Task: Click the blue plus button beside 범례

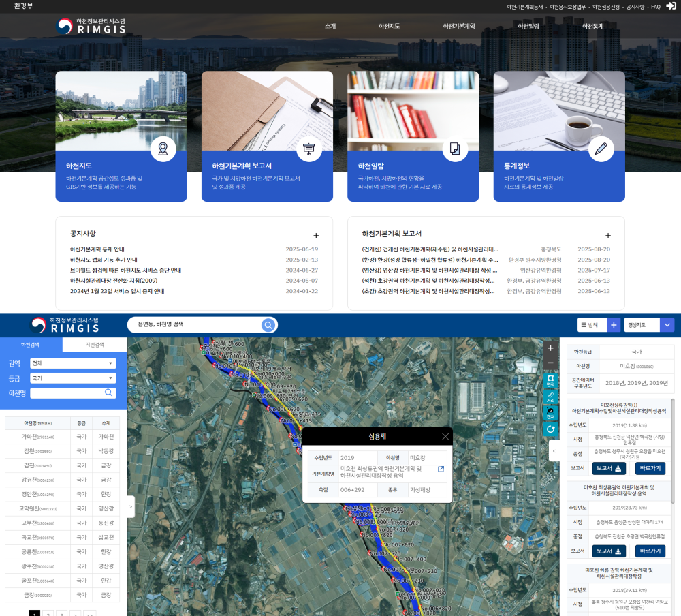Action: (x=614, y=325)
